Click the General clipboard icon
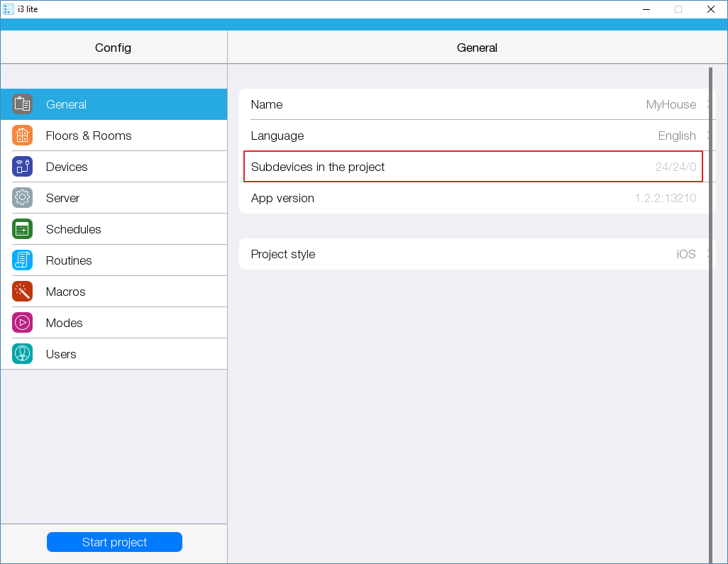728x564 pixels. pyautogui.click(x=22, y=104)
